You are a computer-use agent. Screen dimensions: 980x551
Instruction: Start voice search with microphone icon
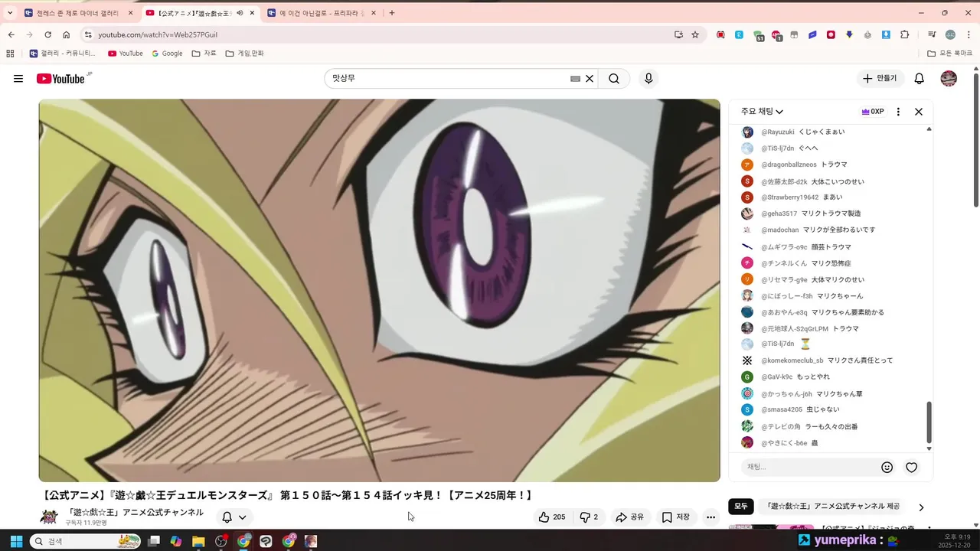pos(648,79)
